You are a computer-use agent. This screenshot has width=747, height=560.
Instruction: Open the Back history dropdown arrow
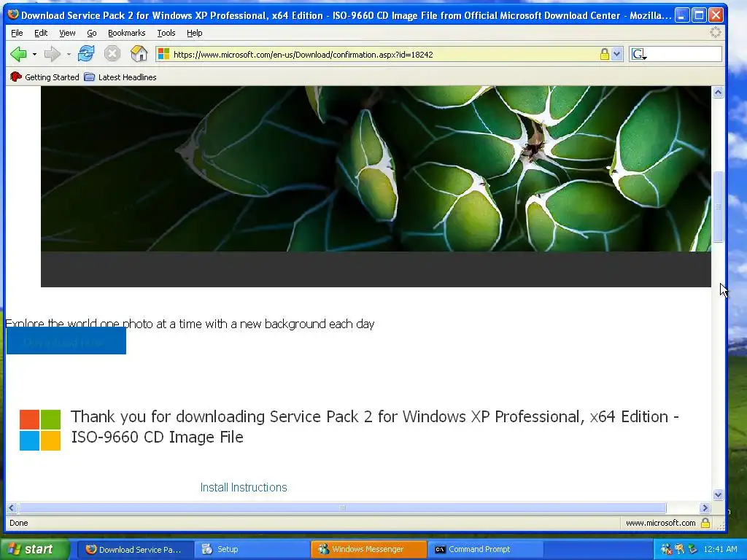pos(34,54)
